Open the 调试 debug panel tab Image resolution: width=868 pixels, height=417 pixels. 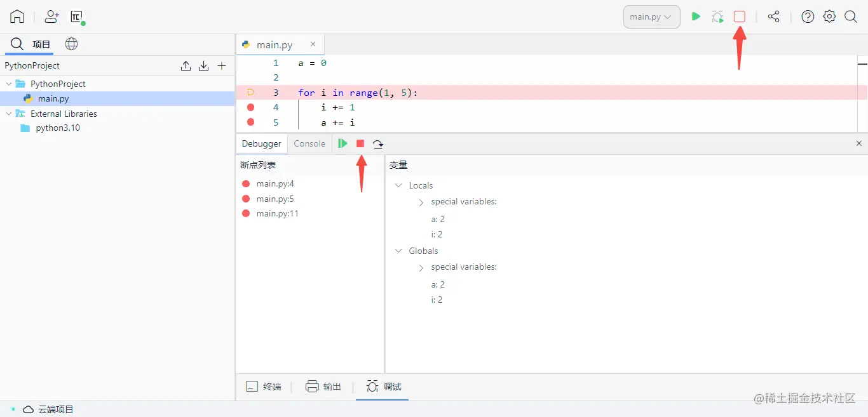[x=384, y=387]
